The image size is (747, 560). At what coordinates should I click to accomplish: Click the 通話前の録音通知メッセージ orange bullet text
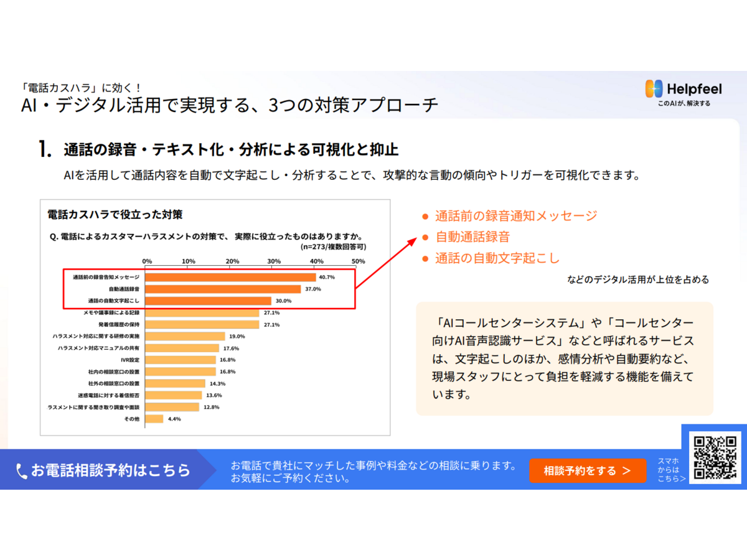click(516, 216)
